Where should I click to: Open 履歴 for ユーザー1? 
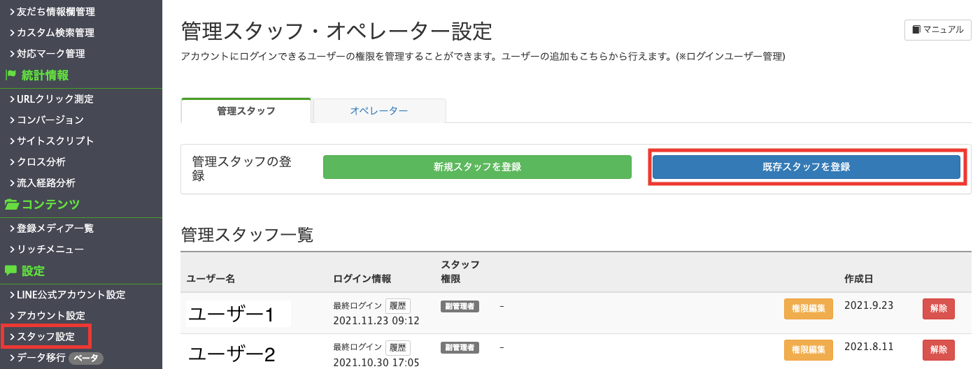397,306
